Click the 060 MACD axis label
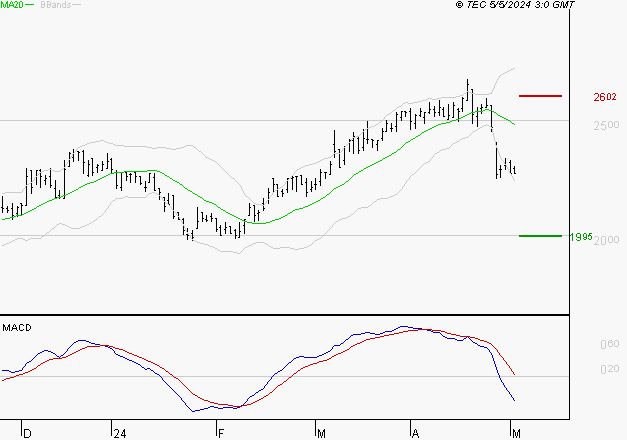The width and height of the screenshot is (627, 440). click(x=610, y=344)
